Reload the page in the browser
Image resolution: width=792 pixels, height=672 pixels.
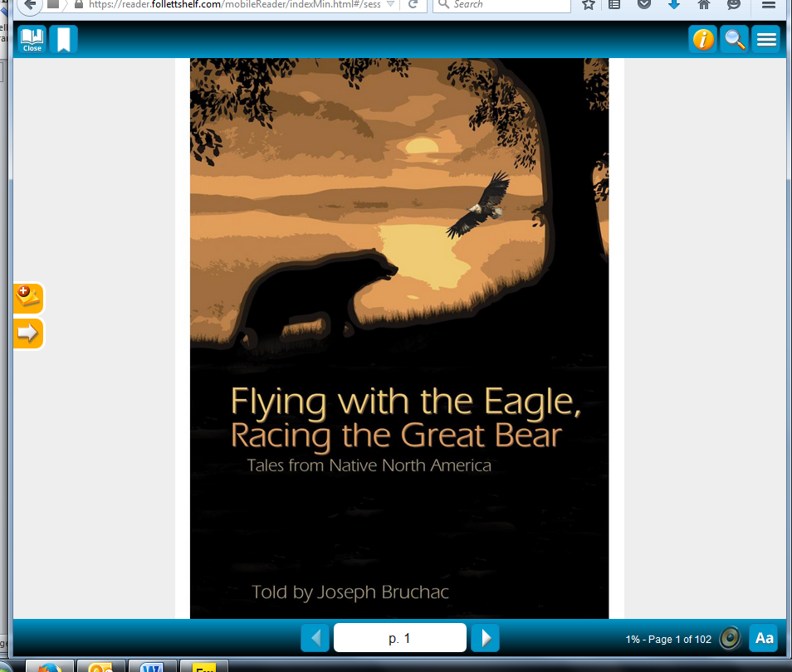click(x=413, y=4)
